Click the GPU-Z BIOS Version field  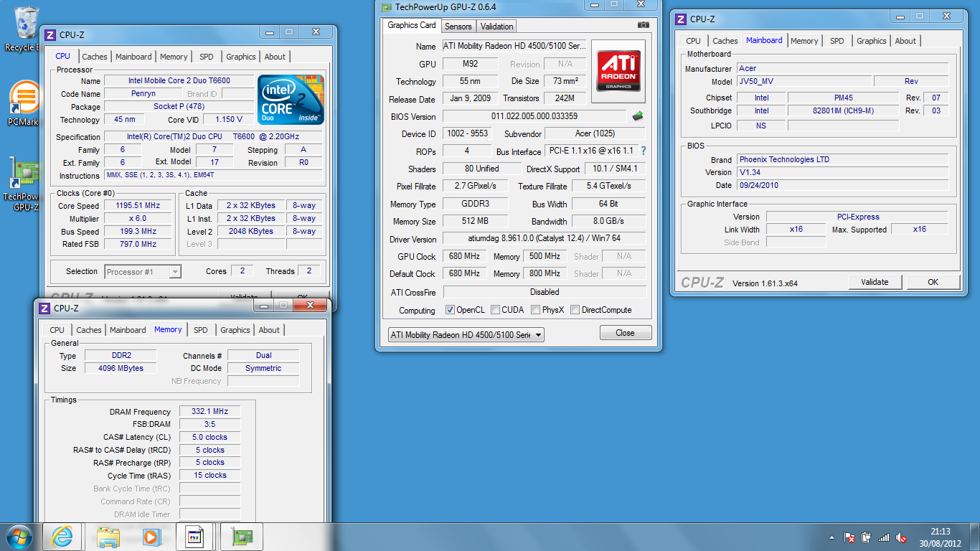[x=534, y=116]
